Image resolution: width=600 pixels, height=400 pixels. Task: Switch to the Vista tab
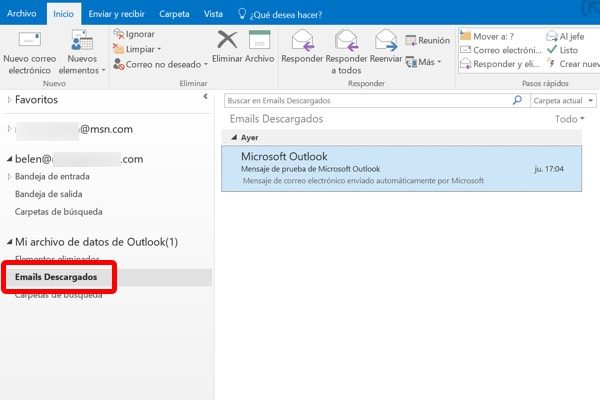[213, 14]
